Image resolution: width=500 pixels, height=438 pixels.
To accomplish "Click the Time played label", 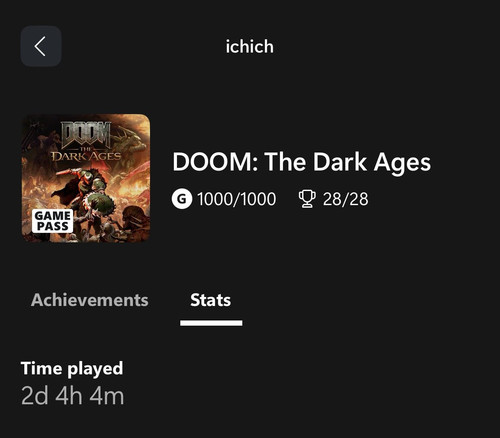I will pos(72,369).
